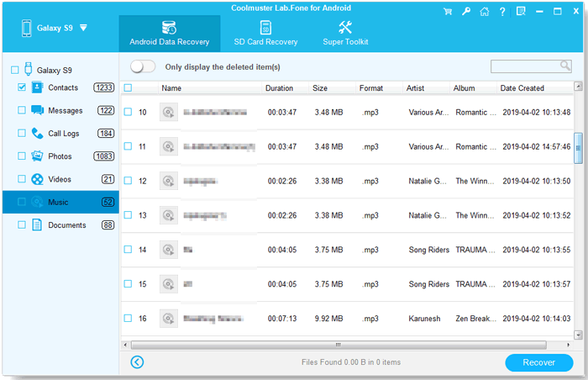Click the Karunesh artist cell
588x380 pixels.
point(424,319)
